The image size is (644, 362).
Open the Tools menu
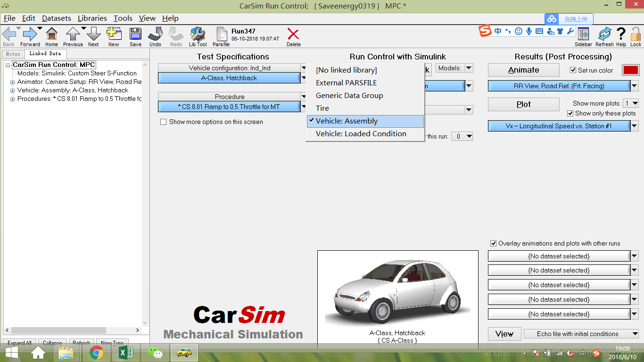pos(123,18)
